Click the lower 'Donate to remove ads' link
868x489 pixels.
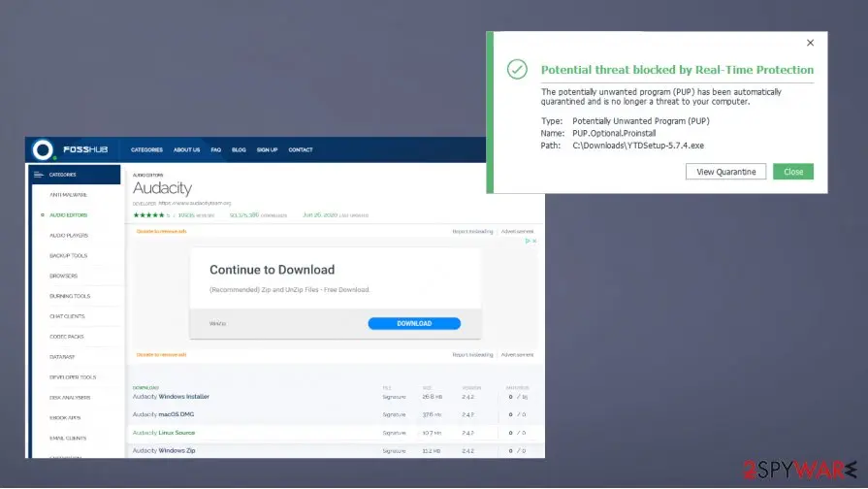coord(162,355)
